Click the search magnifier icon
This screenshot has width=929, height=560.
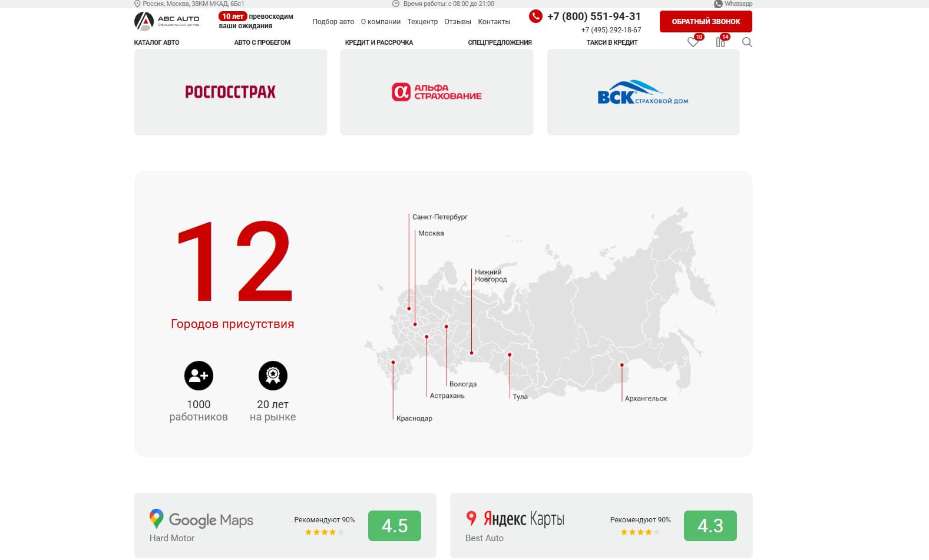[x=747, y=42]
